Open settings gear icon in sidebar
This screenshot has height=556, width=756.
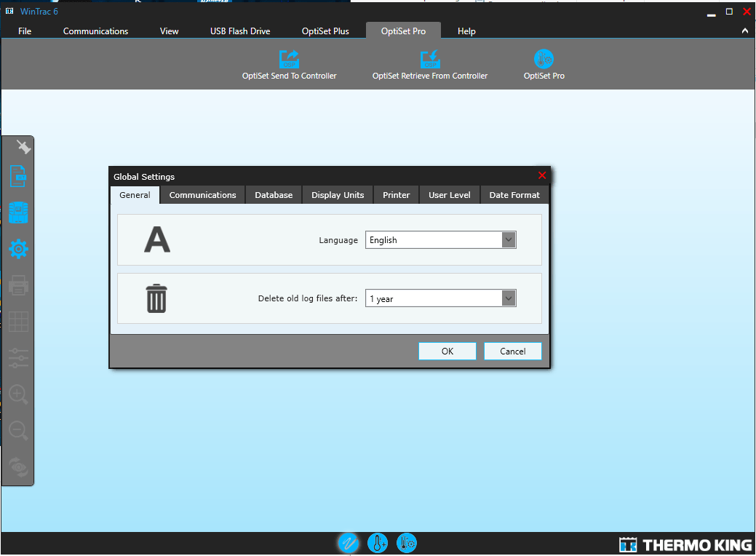pyautogui.click(x=18, y=250)
